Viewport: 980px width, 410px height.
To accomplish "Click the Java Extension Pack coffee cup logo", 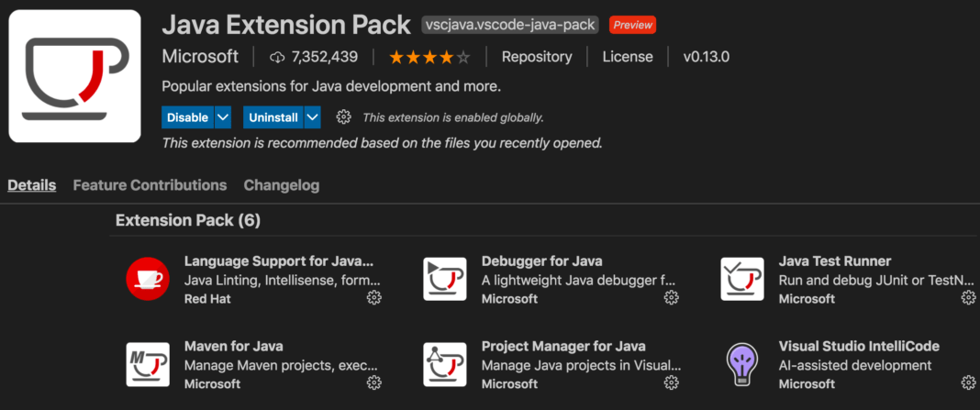I will point(75,76).
